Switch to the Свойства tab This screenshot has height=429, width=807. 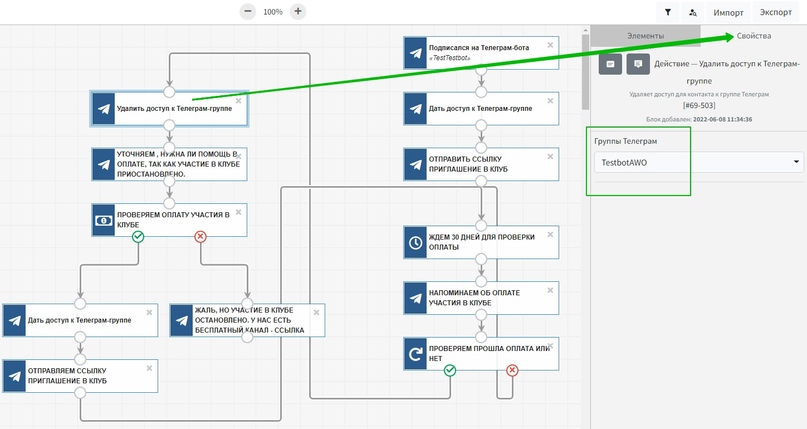[x=753, y=36]
